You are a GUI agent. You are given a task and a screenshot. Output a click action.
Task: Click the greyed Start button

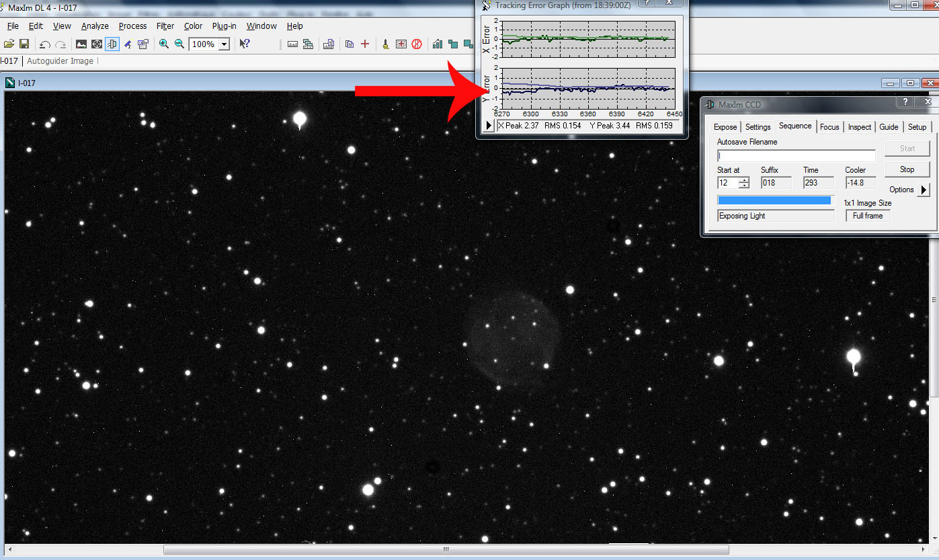(907, 149)
